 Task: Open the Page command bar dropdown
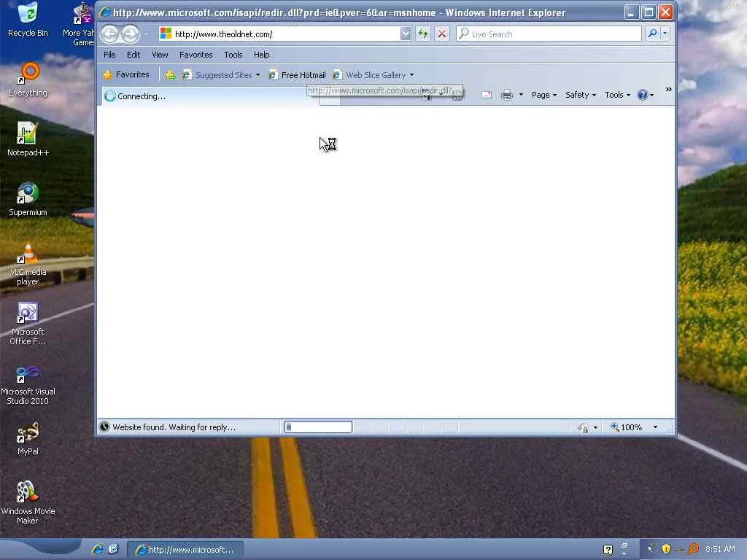[x=543, y=95]
